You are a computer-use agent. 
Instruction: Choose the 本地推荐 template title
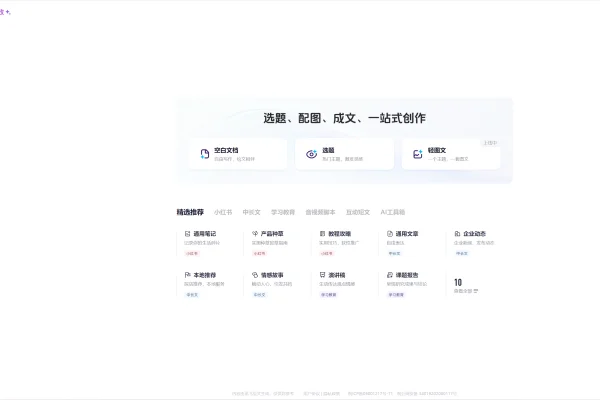point(205,275)
